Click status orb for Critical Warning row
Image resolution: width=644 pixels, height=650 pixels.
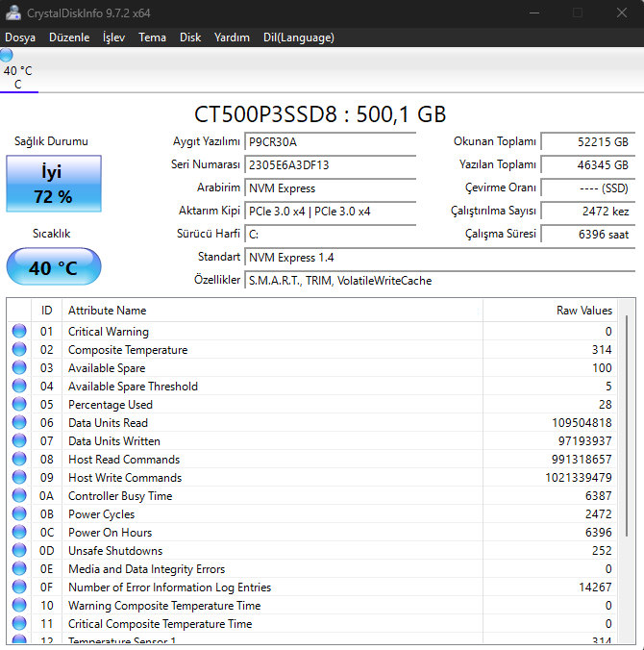tap(19, 331)
